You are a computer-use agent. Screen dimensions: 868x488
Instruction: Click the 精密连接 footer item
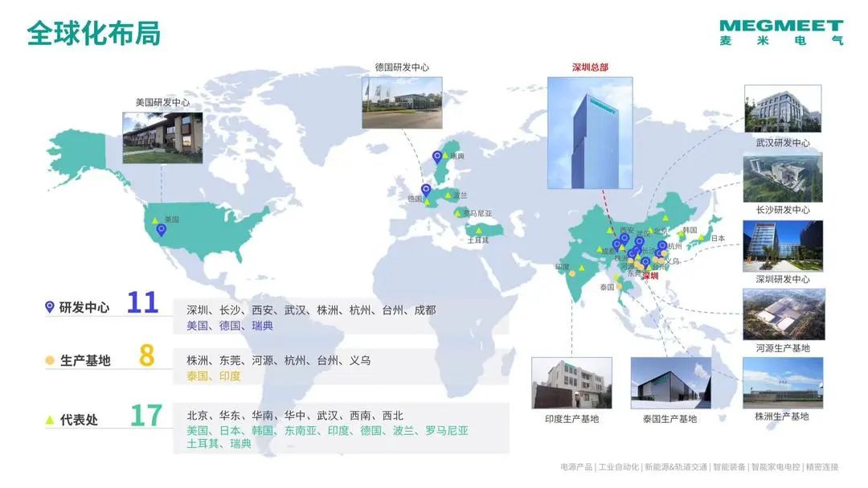pyautogui.click(x=822, y=467)
